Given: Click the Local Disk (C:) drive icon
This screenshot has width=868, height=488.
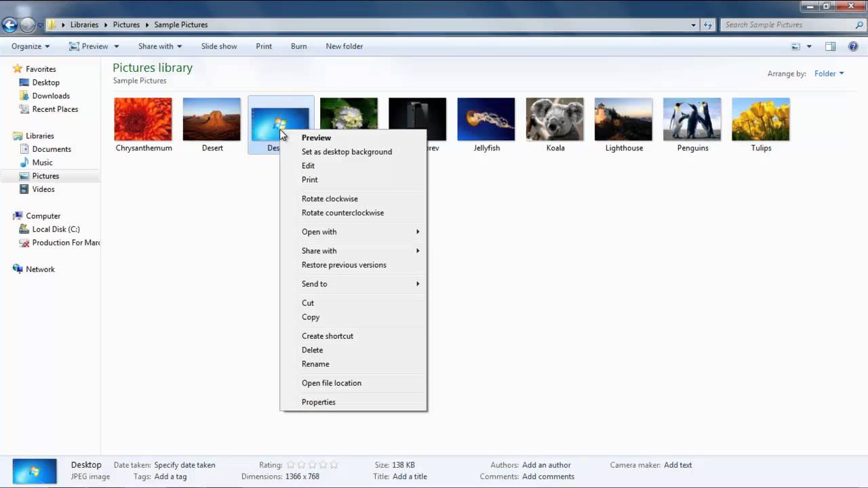Looking at the screenshot, I should [x=24, y=229].
